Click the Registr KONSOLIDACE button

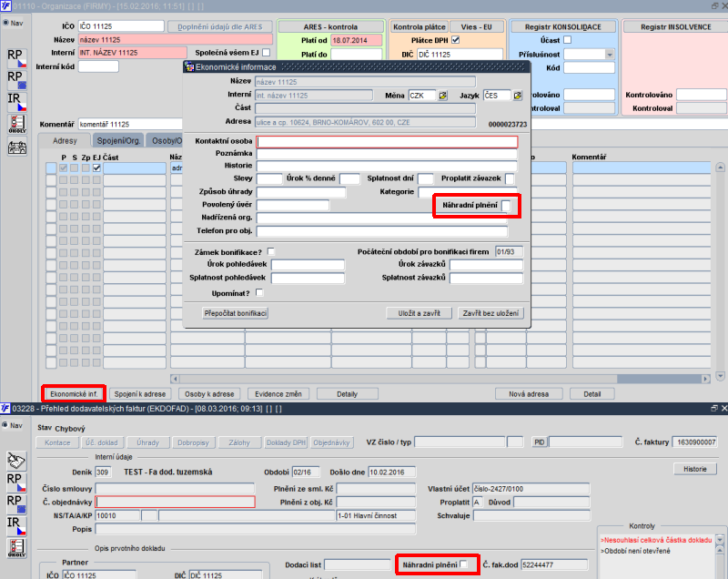click(562, 27)
